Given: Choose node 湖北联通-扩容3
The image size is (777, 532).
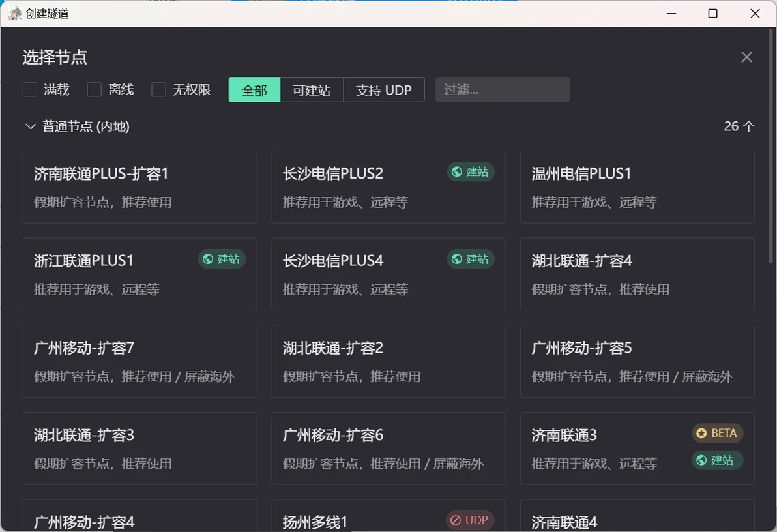Looking at the screenshot, I should click(139, 449).
